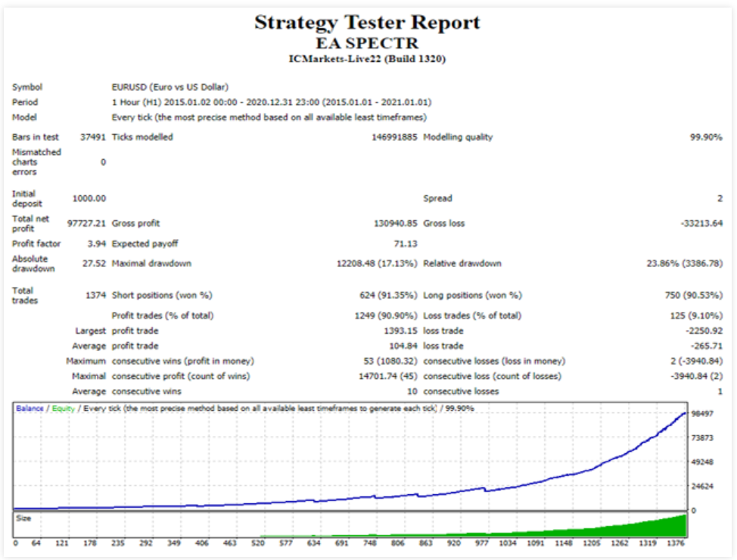Viewport: 737px width, 560px height.
Task: Click Average profit trade value 104.84
Action: click(x=403, y=346)
